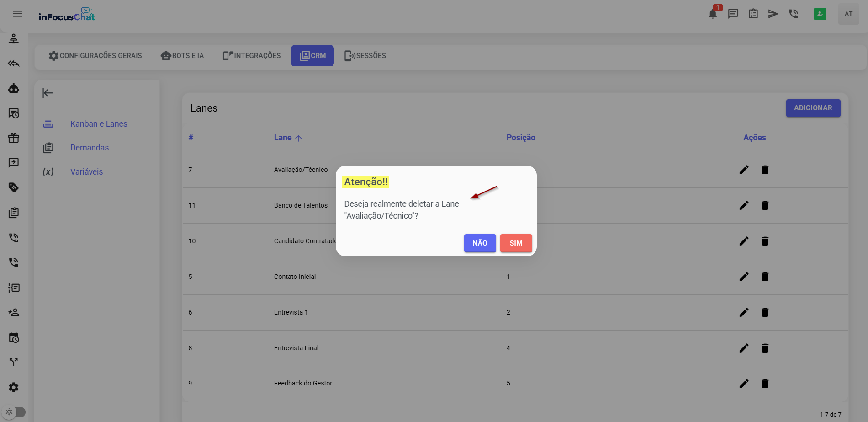Click the send paper plane icon
868x422 pixels.
(773, 14)
